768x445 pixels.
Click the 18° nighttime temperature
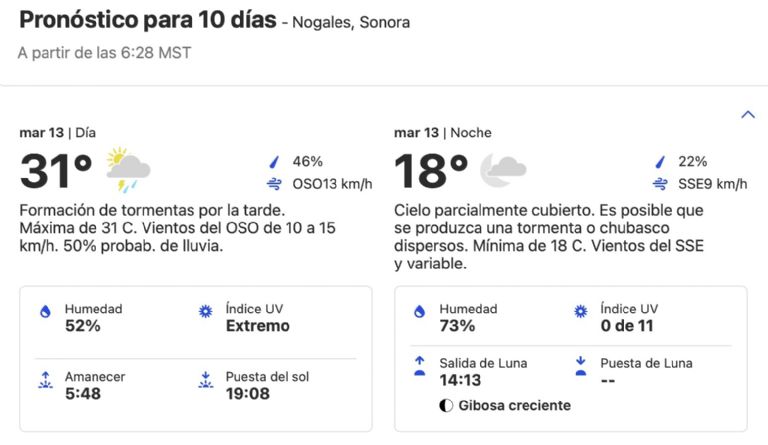431,172
